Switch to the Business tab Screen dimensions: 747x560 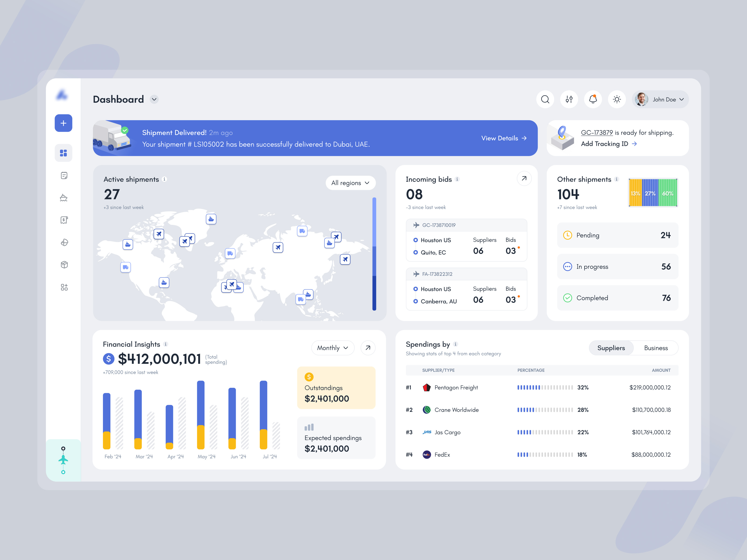click(x=656, y=348)
